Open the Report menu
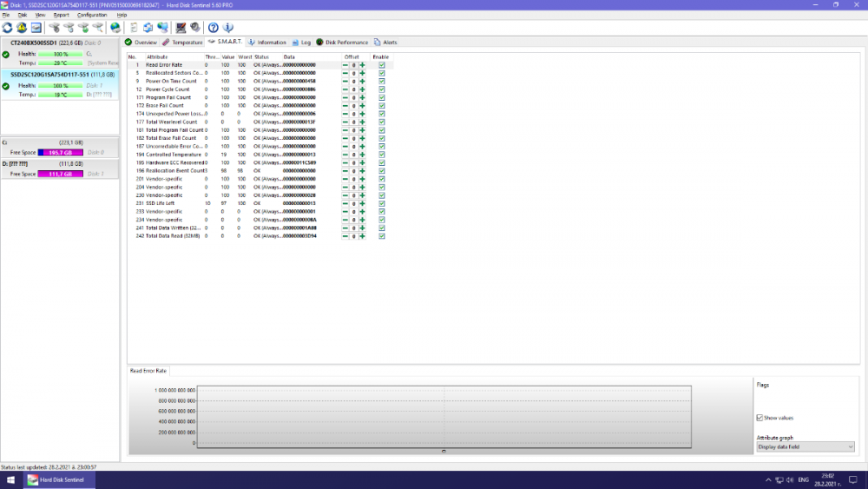 click(61, 15)
